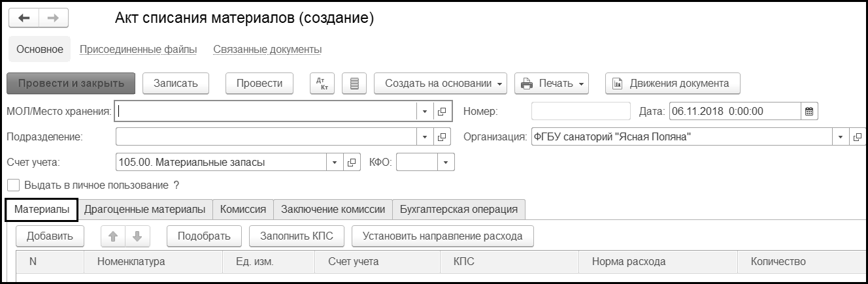Open the Дт/Кт postings icon
Image resolution: width=868 pixels, height=284 pixels.
tap(321, 84)
